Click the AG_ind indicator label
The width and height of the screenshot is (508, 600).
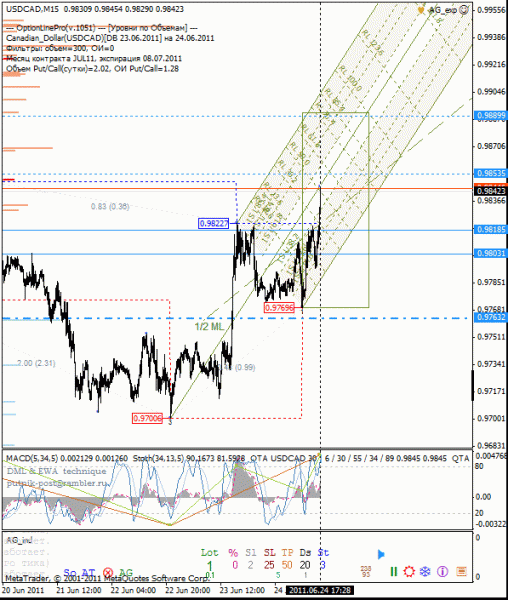19,540
